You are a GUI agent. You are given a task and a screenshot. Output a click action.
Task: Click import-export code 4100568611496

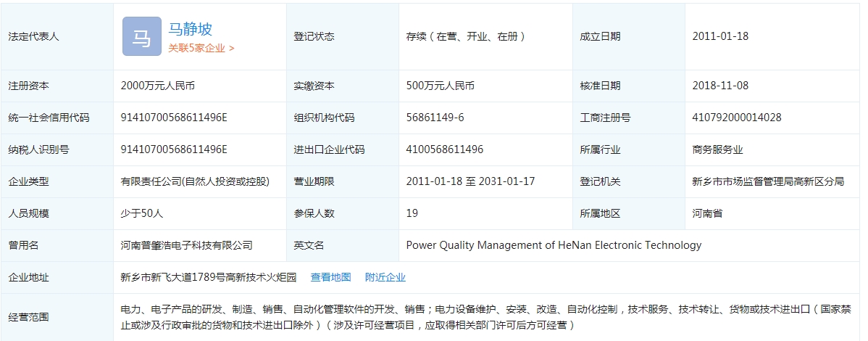point(444,149)
